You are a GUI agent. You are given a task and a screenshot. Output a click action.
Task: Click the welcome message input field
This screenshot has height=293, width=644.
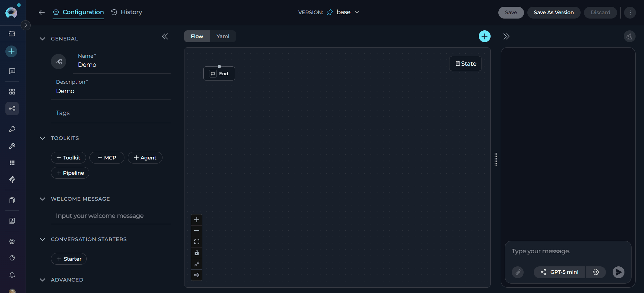tap(111, 216)
